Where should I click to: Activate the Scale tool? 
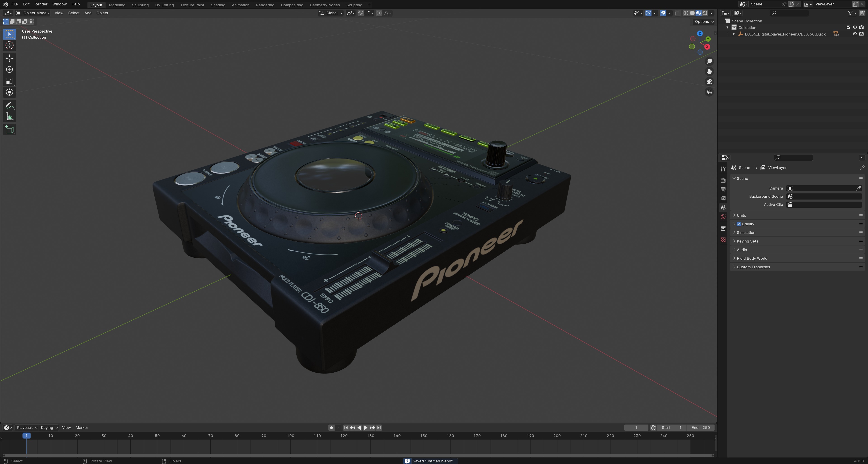pos(9,81)
